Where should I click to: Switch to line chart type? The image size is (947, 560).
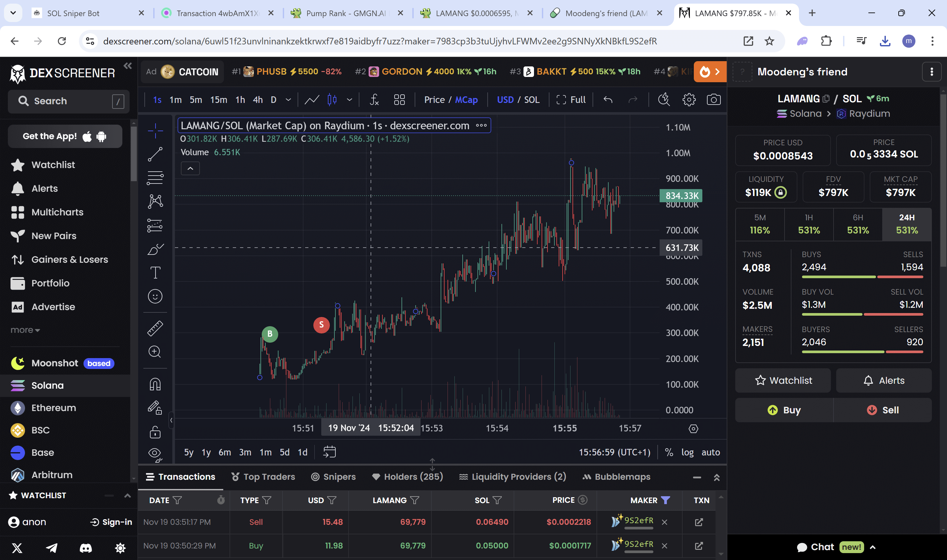click(312, 100)
